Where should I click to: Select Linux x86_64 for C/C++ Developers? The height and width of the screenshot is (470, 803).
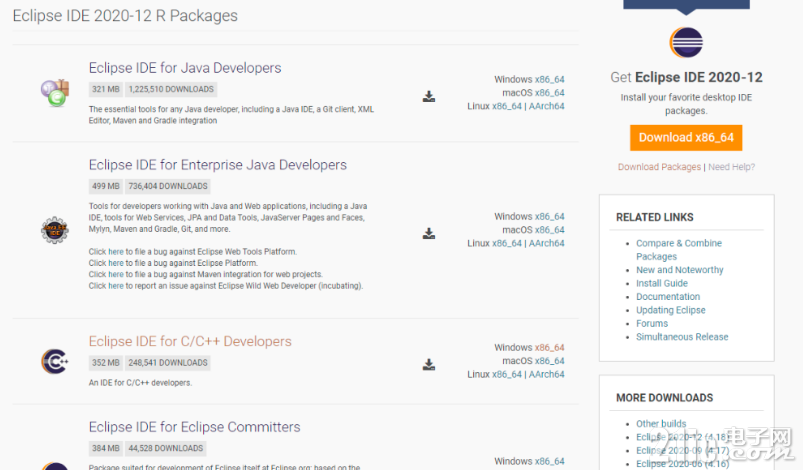click(x=506, y=374)
